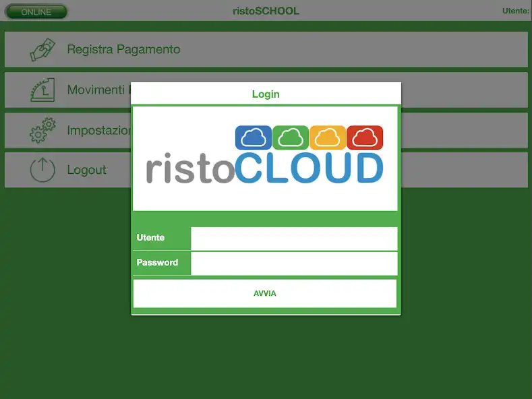
Task: Toggle the ONLINE status button
Action: coord(36,11)
